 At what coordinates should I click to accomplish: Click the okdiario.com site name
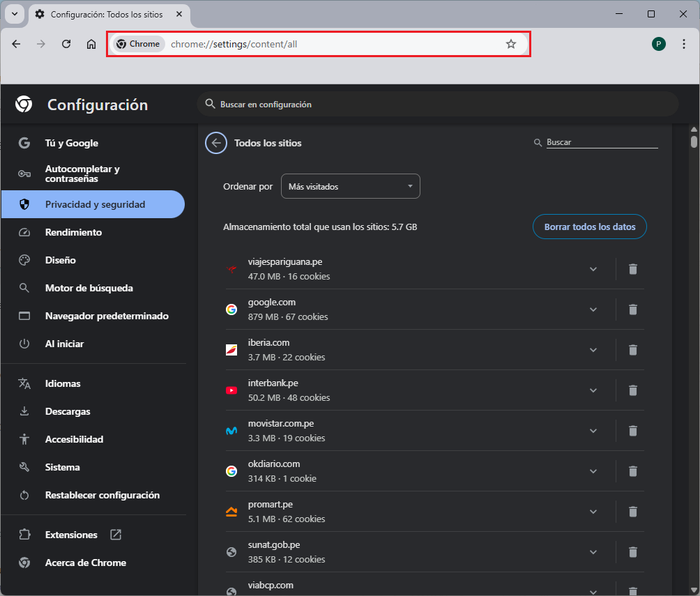[x=274, y=464]
